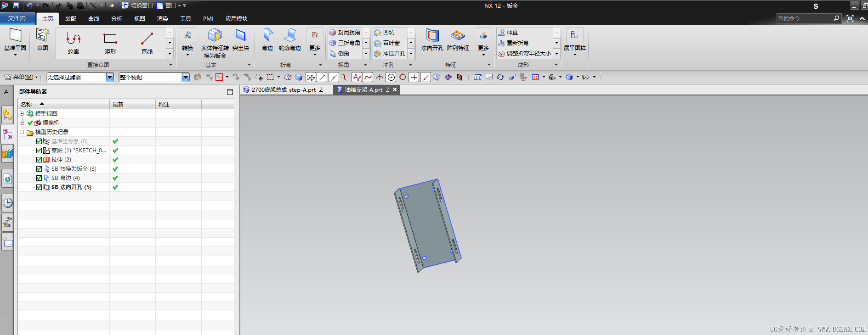Collapse the 模型历史记录 tree node
The image size is (868, 335).
pos(22,132)
